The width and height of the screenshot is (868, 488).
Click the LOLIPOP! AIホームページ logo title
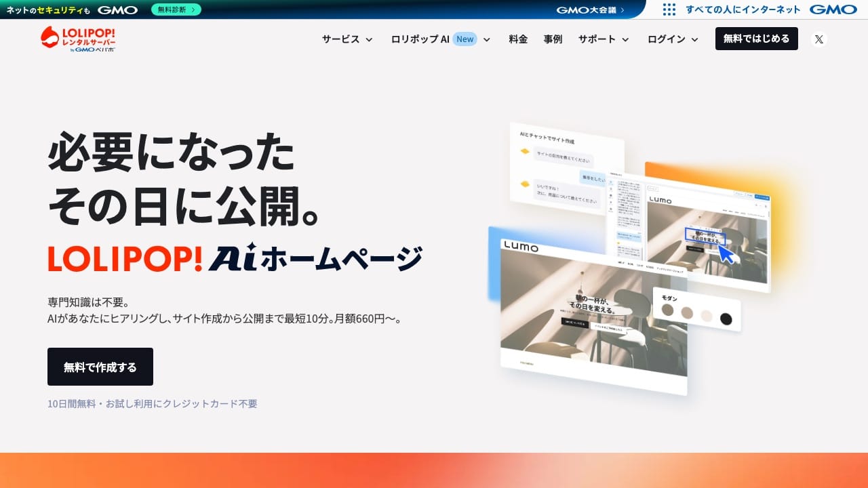(x=235, y=258)
